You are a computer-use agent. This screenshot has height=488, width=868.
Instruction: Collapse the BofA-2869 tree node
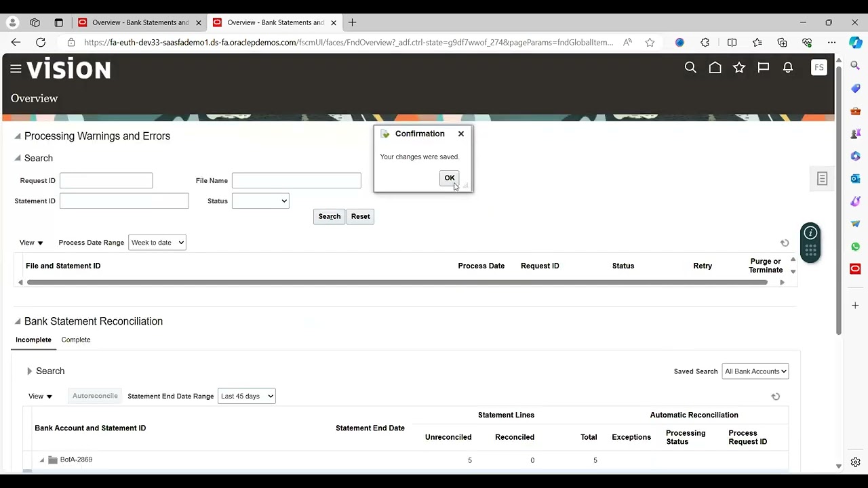point(41,460)
